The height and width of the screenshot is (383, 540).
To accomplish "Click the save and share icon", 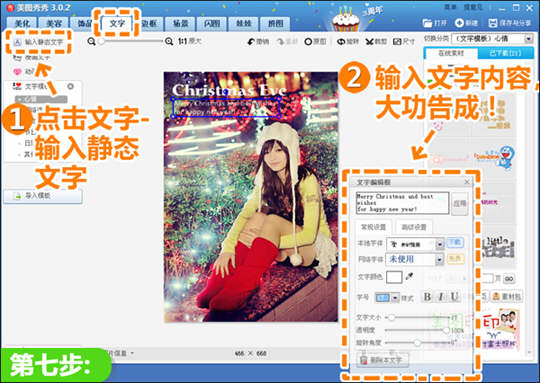I will [x=493, y=23].
